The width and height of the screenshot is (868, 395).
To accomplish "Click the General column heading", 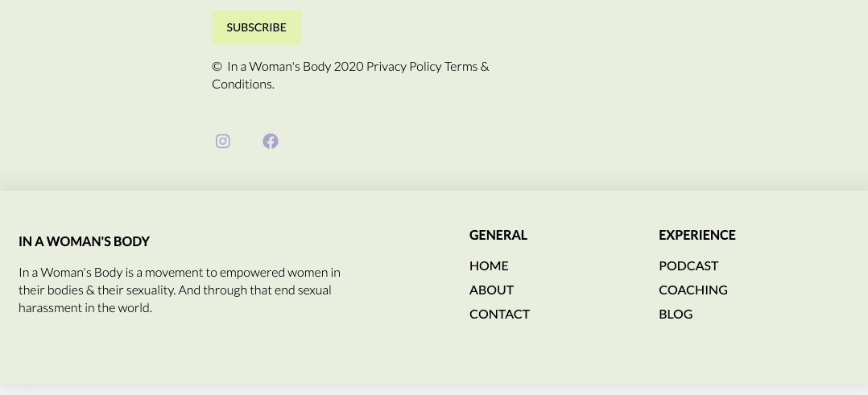I will coord(498,235).
